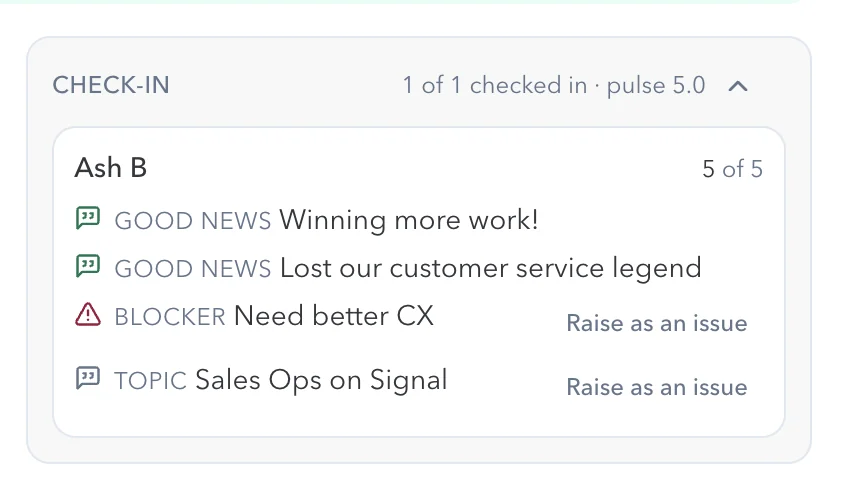This screenshot has width=844, height=488.
Task: Raise Need better CX as an issue
Action: point(657,323)
